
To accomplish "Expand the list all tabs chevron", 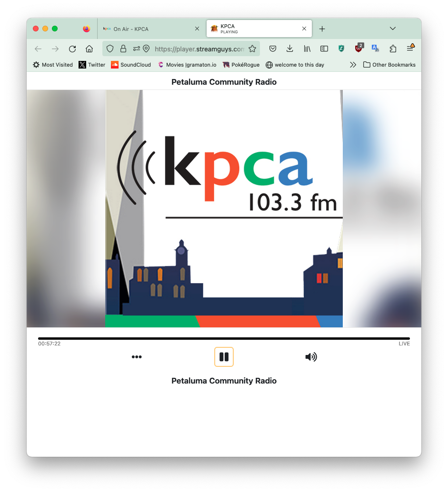I will 392,29.
